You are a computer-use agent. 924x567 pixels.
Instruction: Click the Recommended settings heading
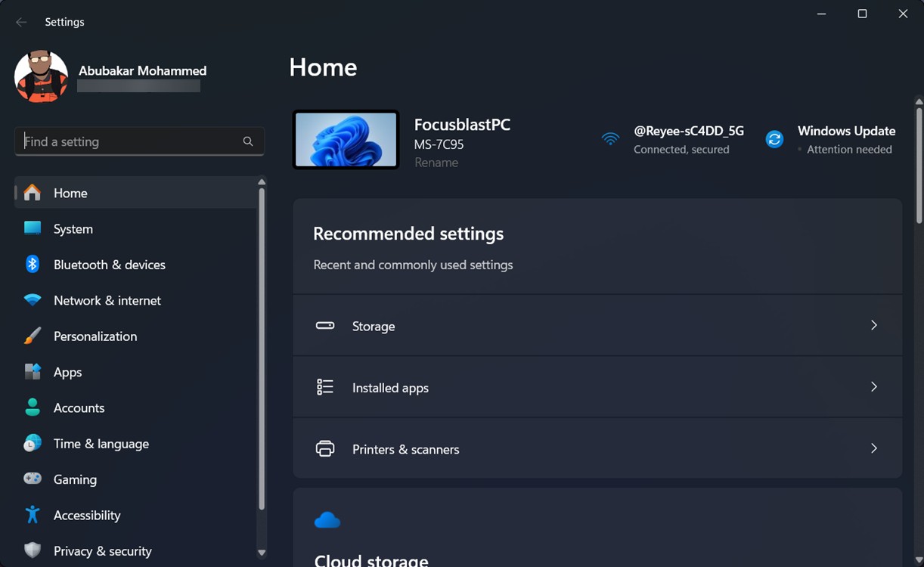408,234
